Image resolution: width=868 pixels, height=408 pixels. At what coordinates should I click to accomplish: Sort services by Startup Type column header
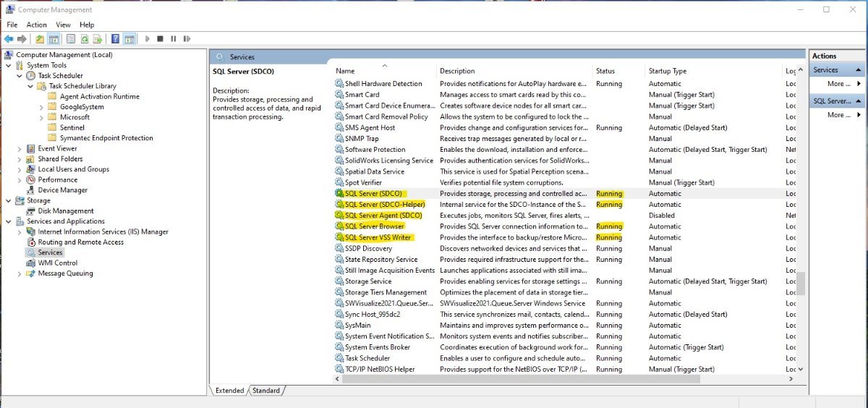click(668, 71)
